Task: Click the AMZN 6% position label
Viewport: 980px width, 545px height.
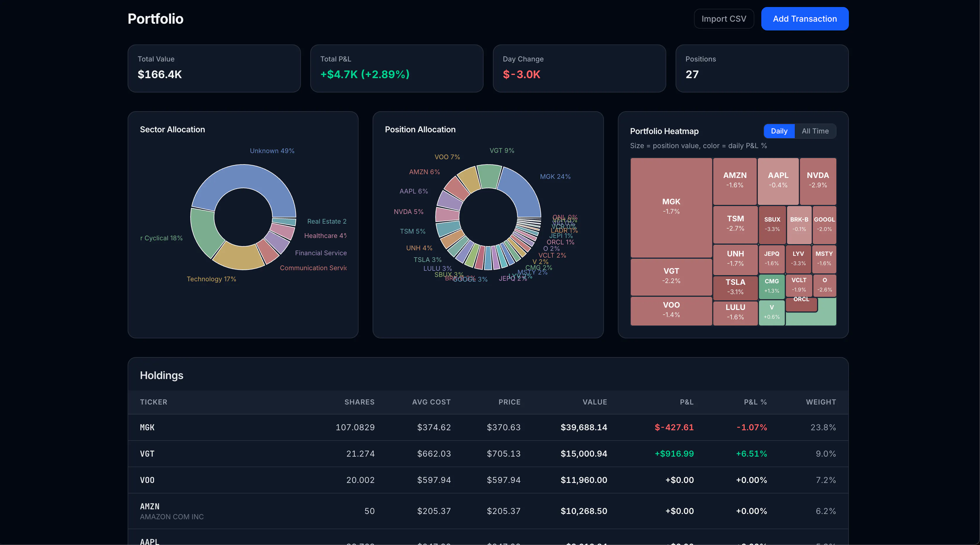Action: (x=424, y=172)
